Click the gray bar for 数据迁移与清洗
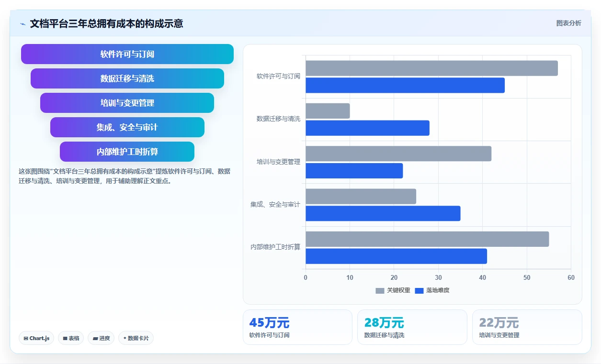Viewport: 601px width, 364px height. [x=328, y=111]
